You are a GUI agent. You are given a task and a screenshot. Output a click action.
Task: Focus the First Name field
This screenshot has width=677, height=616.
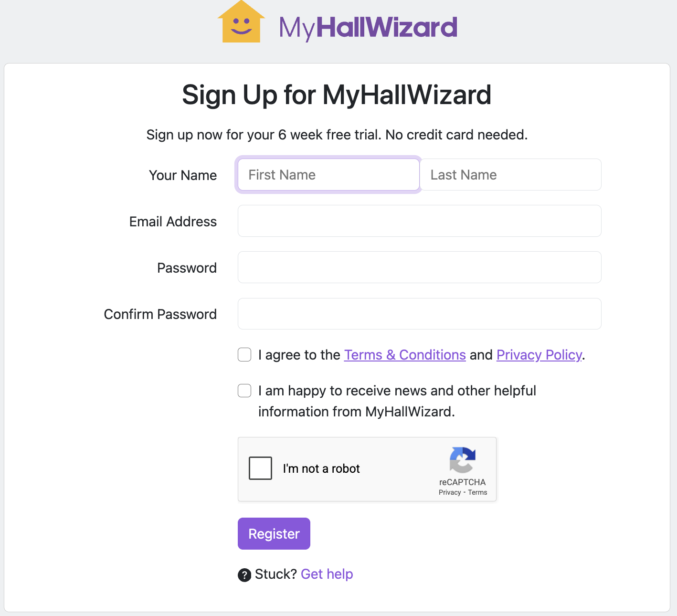[x=328, y=175]
